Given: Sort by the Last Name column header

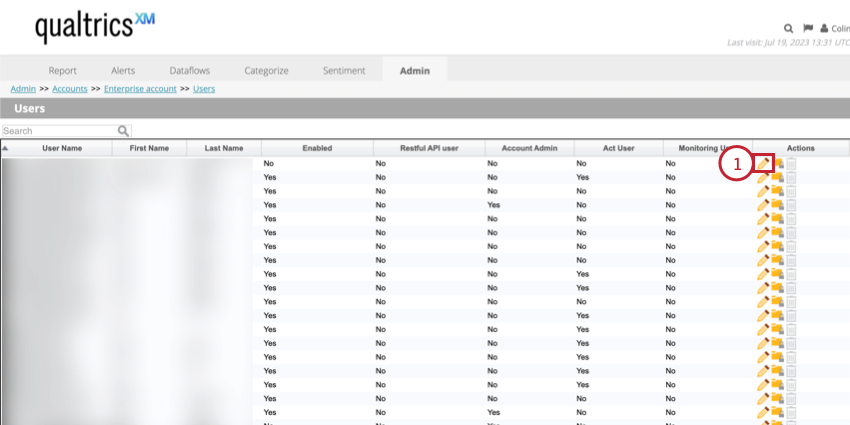Looking at the screenshot, I should click(224, 148).
